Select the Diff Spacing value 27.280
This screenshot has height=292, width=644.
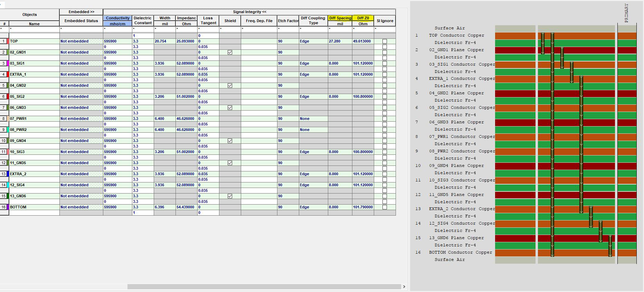tap(340, 41)
